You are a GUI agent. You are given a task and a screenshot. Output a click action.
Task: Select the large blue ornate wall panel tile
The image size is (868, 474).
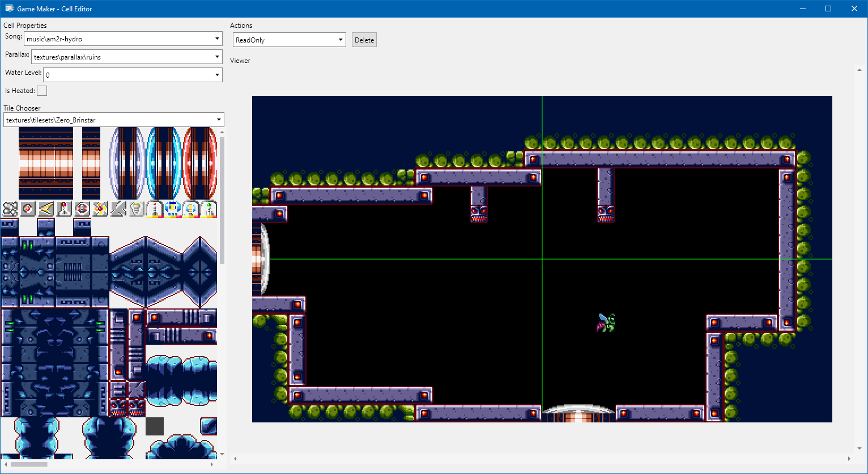pyautogui.click(x=55, y=363)
